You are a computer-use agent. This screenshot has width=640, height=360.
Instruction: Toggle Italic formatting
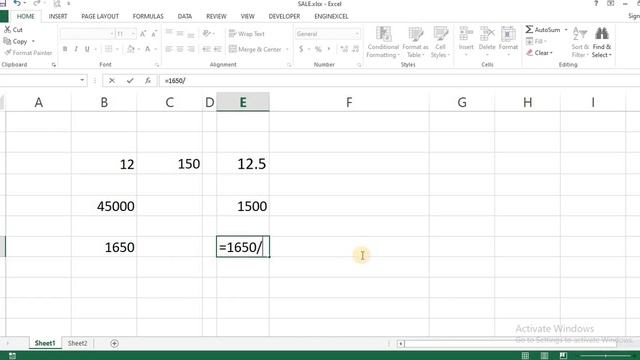click(x=76, y=49)
